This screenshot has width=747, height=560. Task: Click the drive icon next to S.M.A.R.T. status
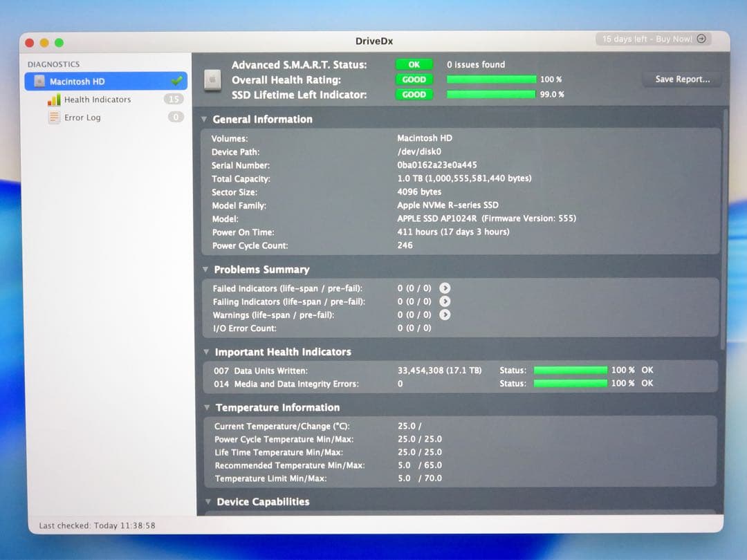[x=212, y=80]
